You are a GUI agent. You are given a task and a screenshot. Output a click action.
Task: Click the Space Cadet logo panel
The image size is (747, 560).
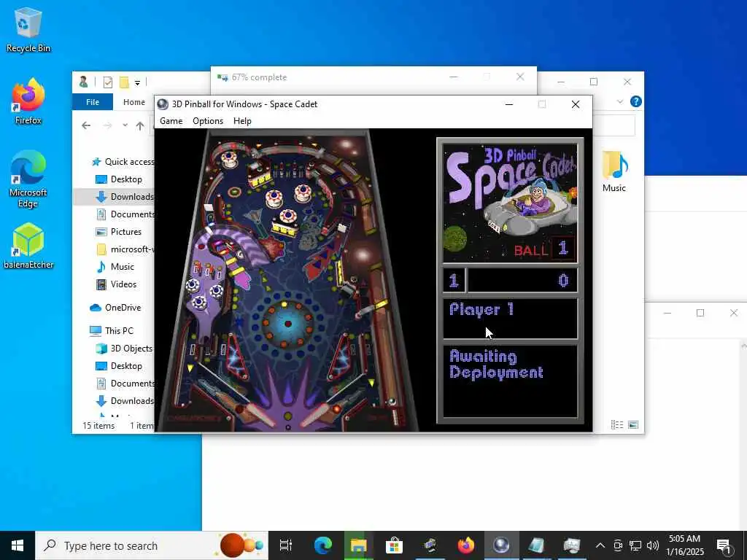coord(510,203)
